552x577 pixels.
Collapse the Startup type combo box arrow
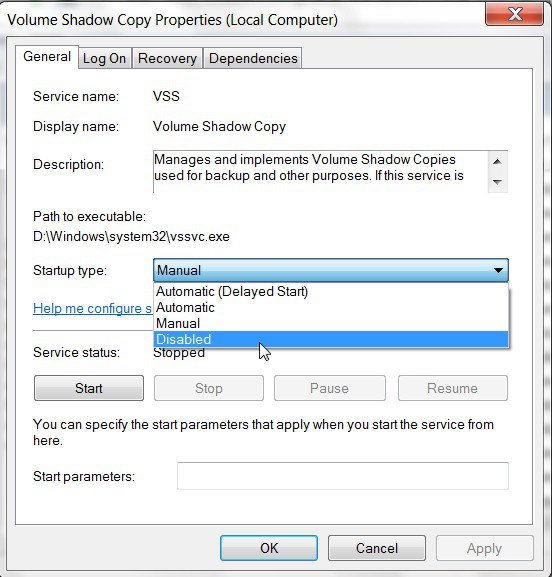click(498, 270)
